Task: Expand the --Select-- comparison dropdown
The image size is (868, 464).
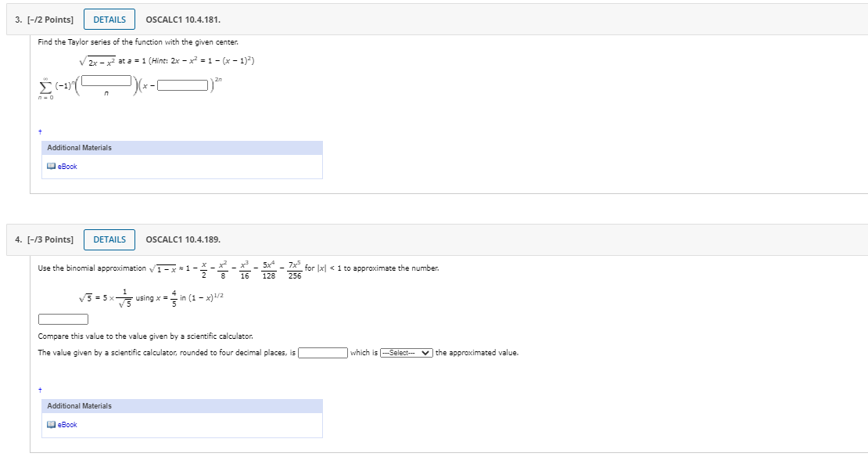Action: (407, 353)
